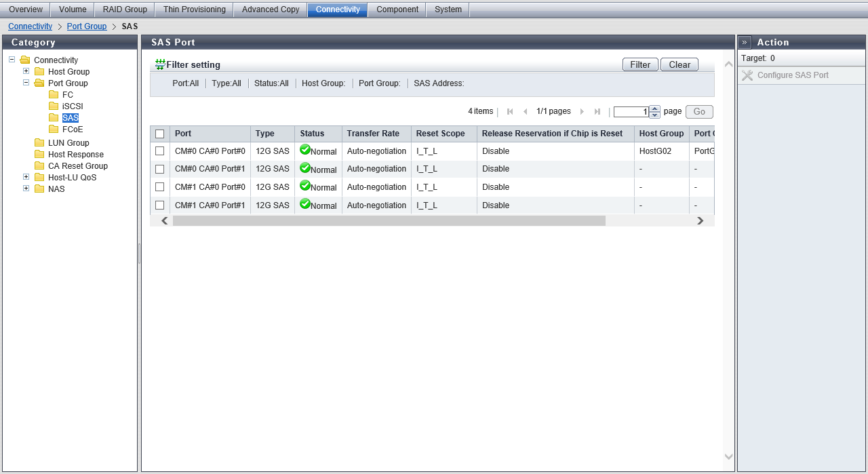Screen dimensions: 868x474
Task: Click the next page arrow icon
Action: [582, 112]
